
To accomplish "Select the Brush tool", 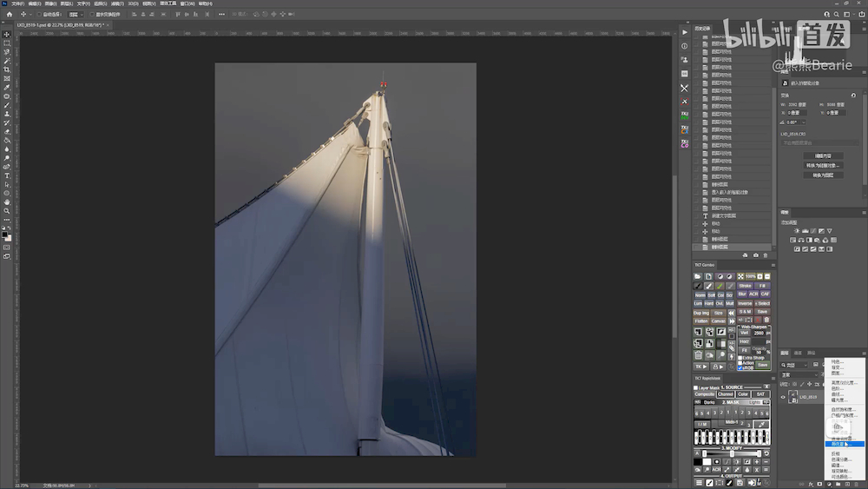I will click(7, 105).
